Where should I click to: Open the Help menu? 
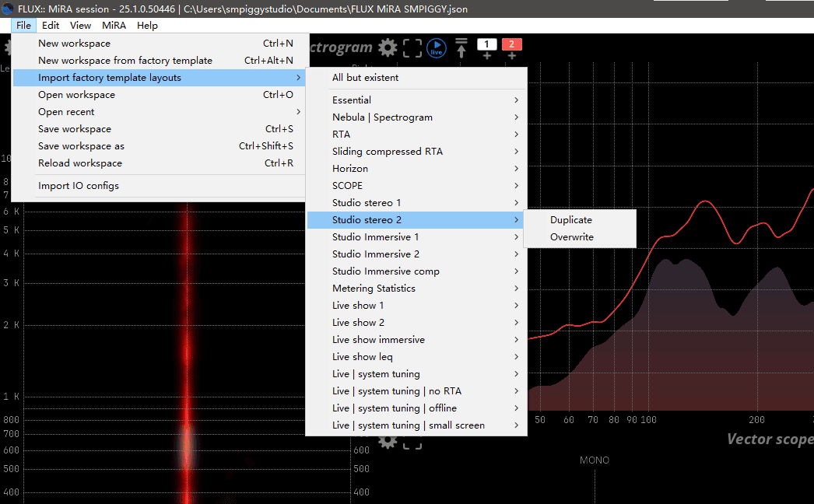pos(147,26)
